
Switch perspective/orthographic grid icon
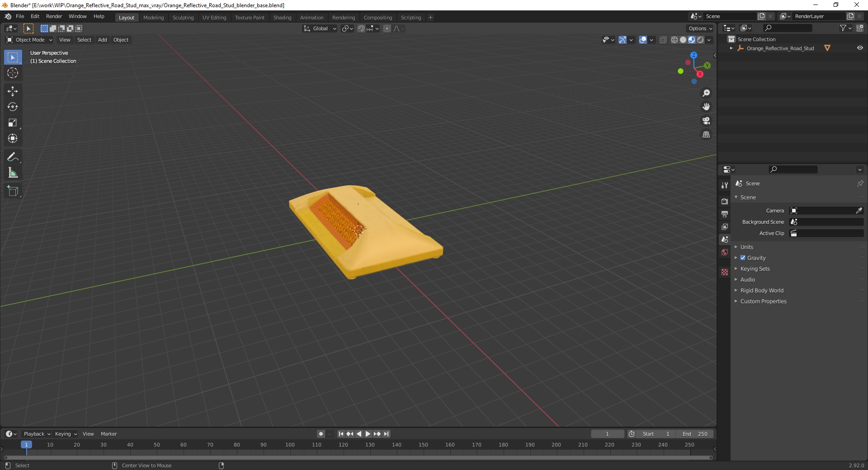(706, 135)
